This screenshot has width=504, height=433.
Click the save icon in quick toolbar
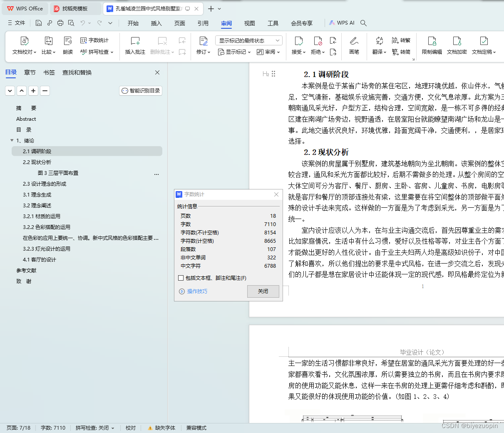coord(39,23)
